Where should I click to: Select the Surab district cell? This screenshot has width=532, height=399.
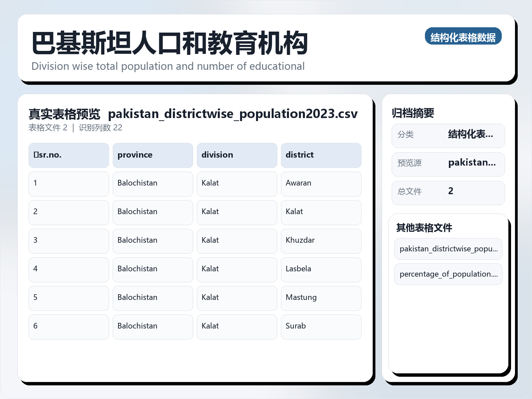coord(321,327)
